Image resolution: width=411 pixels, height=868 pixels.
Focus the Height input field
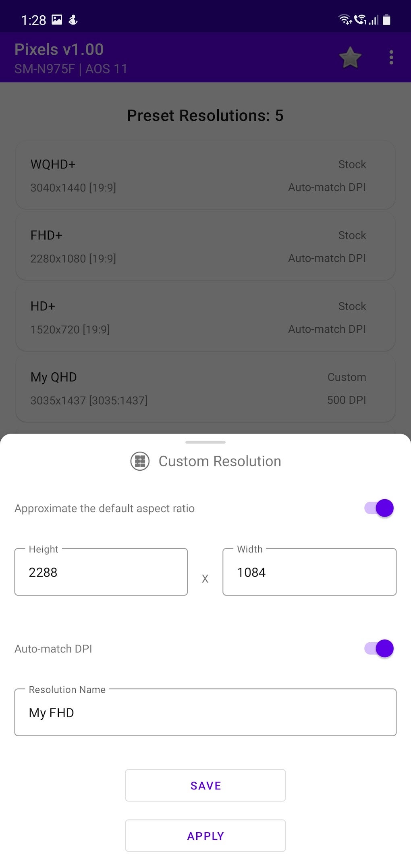pos(101,572)
